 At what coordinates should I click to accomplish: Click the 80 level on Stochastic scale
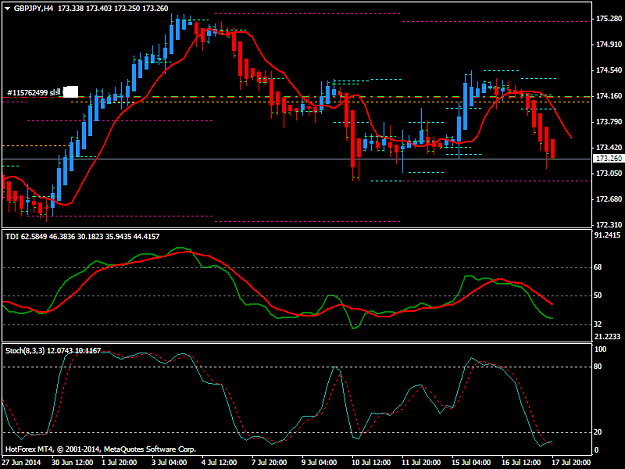tap(598, 367)
